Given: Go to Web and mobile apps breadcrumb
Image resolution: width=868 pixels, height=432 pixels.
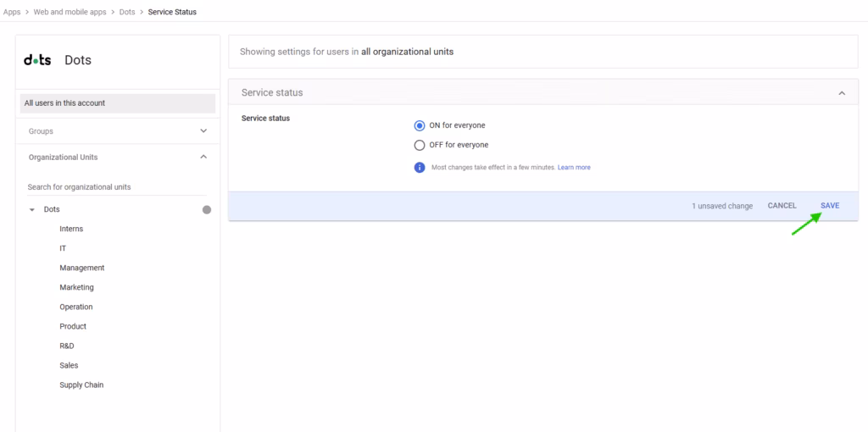Looking at the screenshot, I should pos(70,12).
